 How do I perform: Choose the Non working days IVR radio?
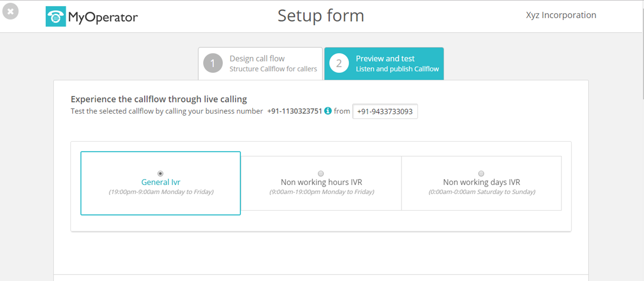(x=481, y=173)
